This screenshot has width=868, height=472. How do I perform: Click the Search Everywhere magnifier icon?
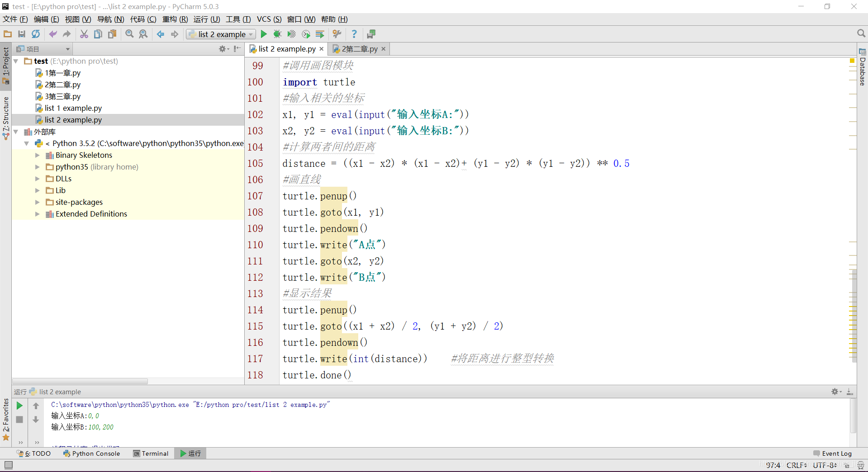(861, 33)
